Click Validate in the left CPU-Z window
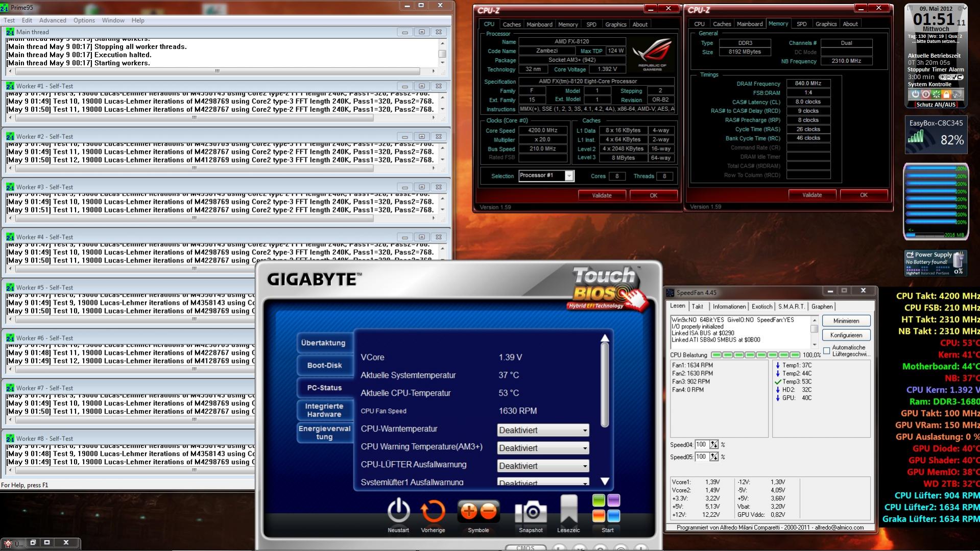This screenshot has width=980, height=551. [602, 195]
